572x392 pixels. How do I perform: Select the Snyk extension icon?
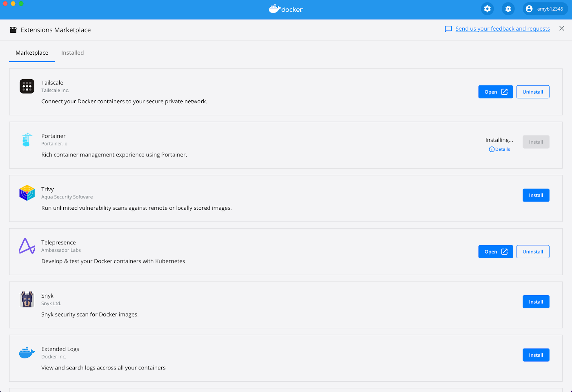[x=27, y=299]
